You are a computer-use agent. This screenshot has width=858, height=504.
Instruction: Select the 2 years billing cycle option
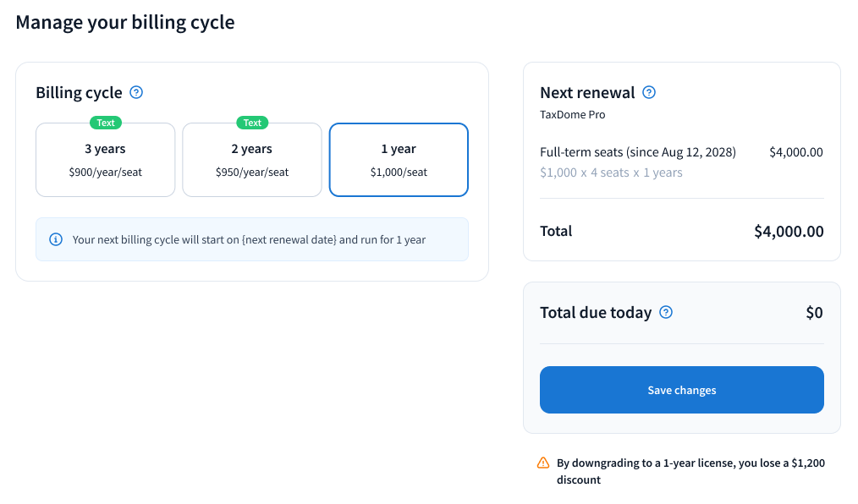(252, 160)
